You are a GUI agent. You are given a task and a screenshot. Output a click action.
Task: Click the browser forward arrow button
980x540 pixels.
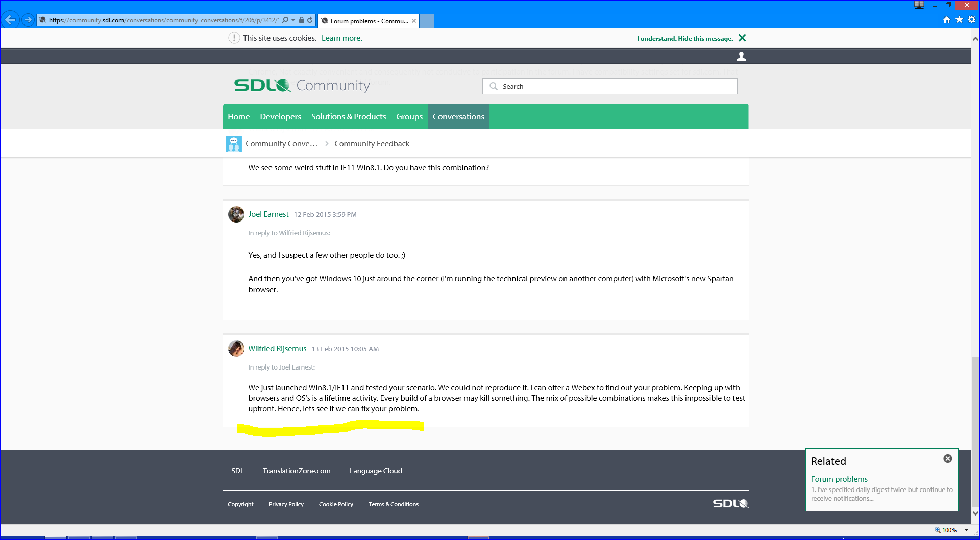tap(28, 20)
